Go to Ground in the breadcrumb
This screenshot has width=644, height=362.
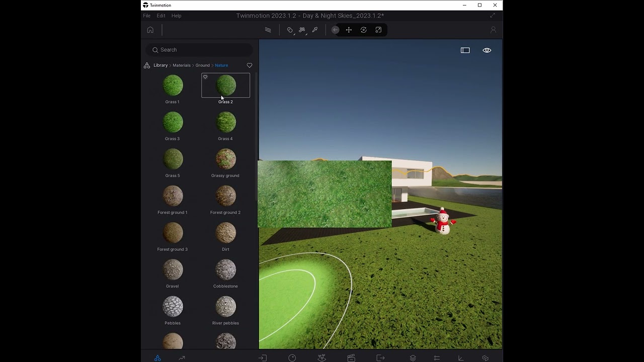click(203, 65)
